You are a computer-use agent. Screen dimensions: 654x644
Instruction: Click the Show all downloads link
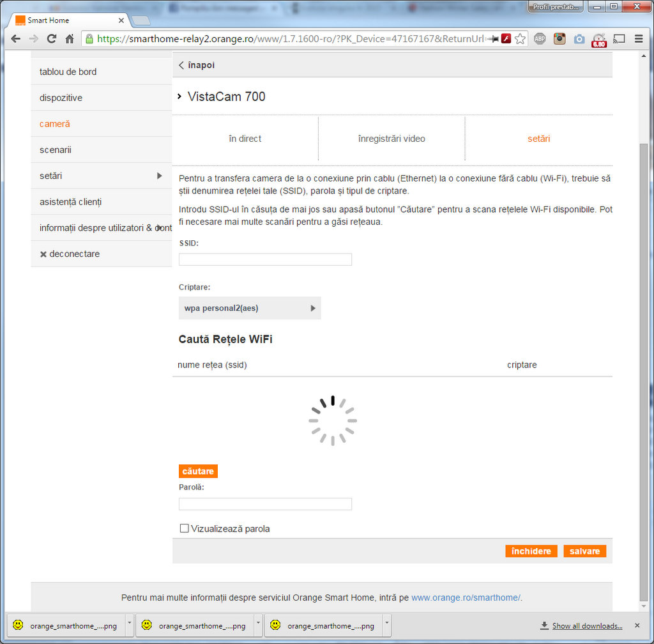[588, 626]
